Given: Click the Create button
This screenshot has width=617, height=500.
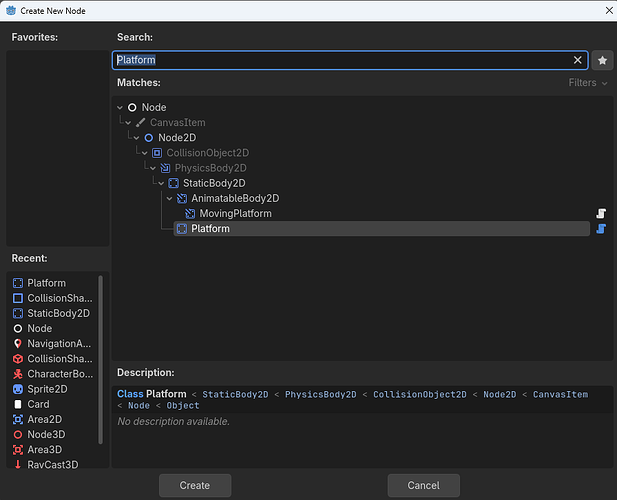Looking at the screenshot, I should (195, 485).
